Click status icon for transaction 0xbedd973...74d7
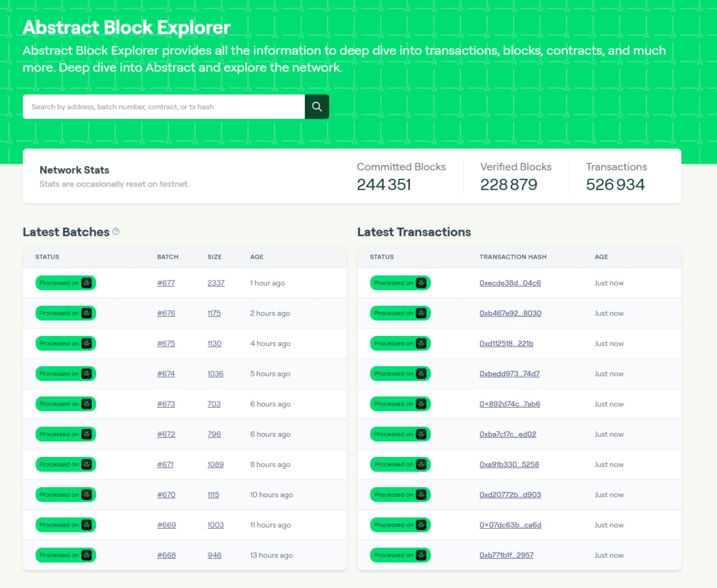Viewport: 717px width, 588px height. 421,374
